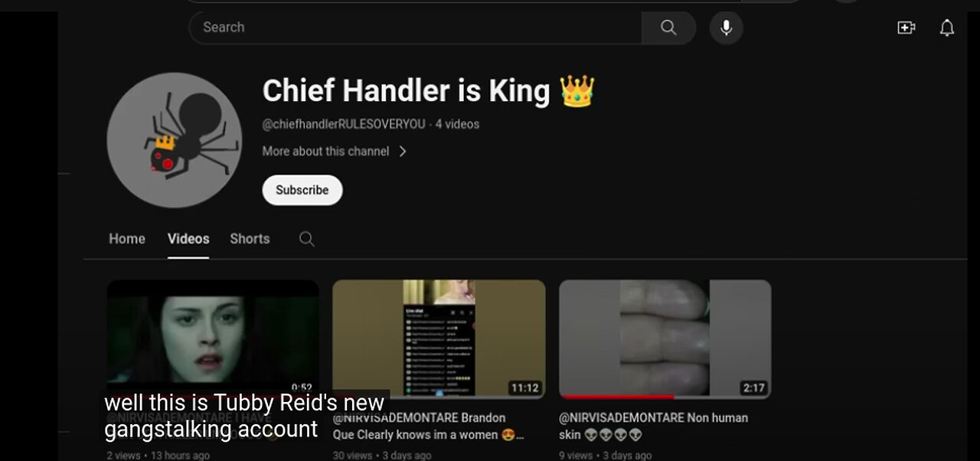Subscribe to Chief Handler is King
Viewport: 980px width, 461px height.
coord(302,190)
